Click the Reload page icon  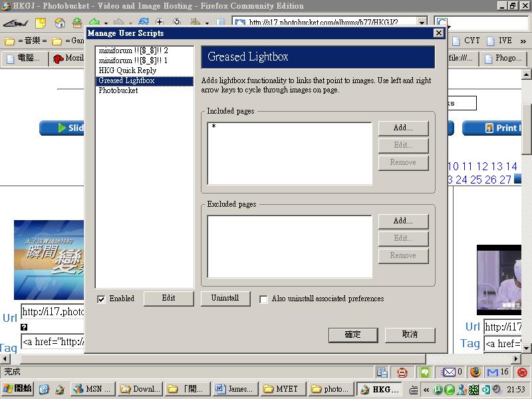click(143, 23)
